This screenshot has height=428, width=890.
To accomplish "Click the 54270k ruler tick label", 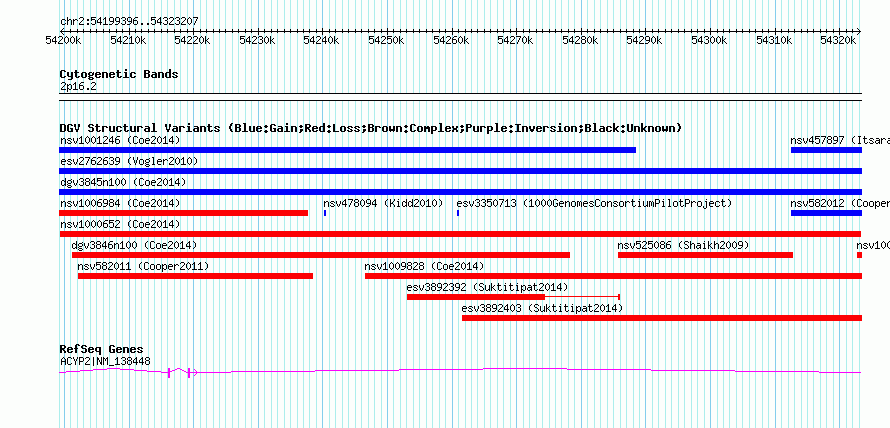I will pyautogui.click(x=515, y=40).
